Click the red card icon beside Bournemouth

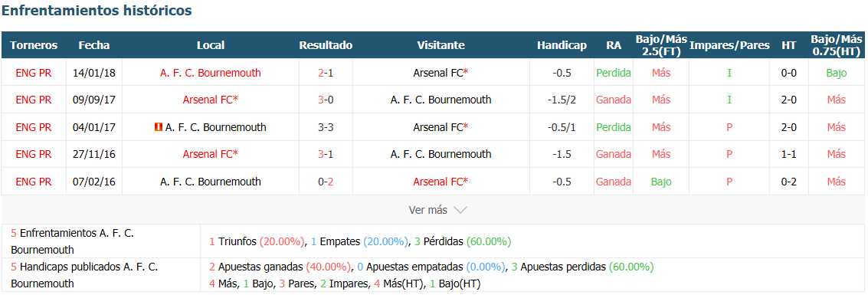(159, 127)
